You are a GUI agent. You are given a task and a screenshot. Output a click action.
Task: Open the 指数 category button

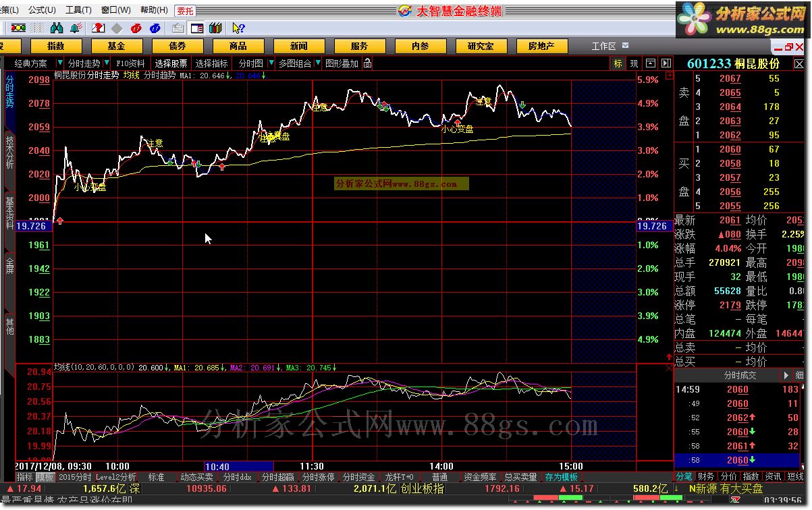56,46
